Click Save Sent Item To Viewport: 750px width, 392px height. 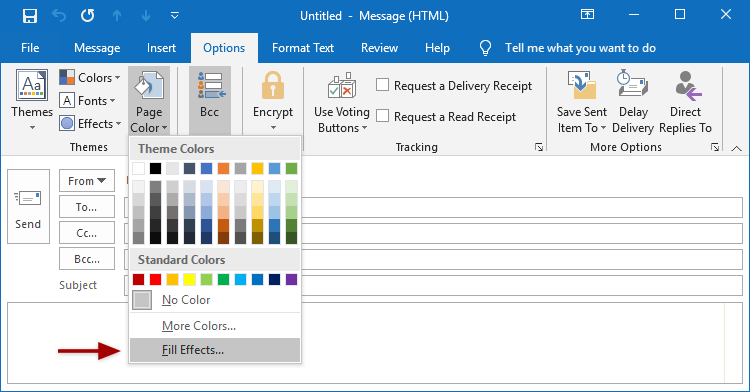tap(582, 102)
